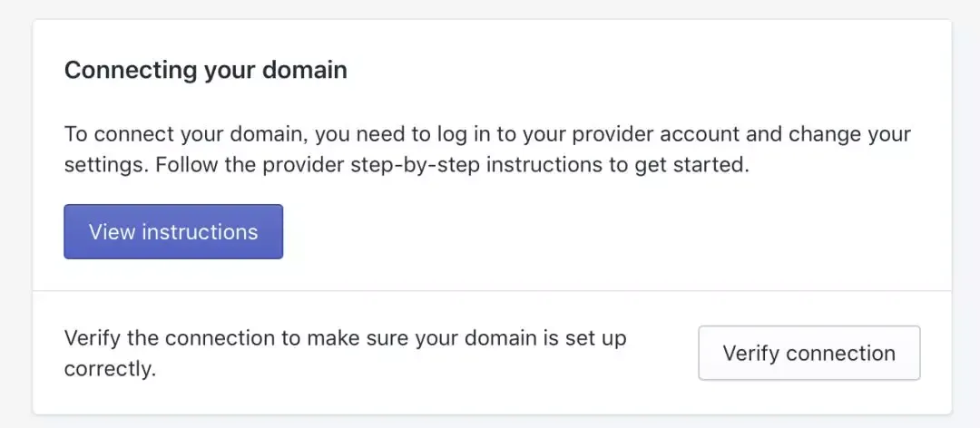Click the word Connecting in the card title
Screen dimensions: 980x428
tap(130, 71)
